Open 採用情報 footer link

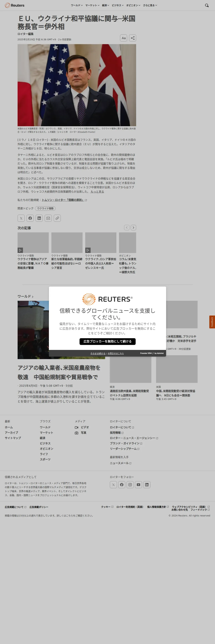pyautogui.click(x=117, y=433)
